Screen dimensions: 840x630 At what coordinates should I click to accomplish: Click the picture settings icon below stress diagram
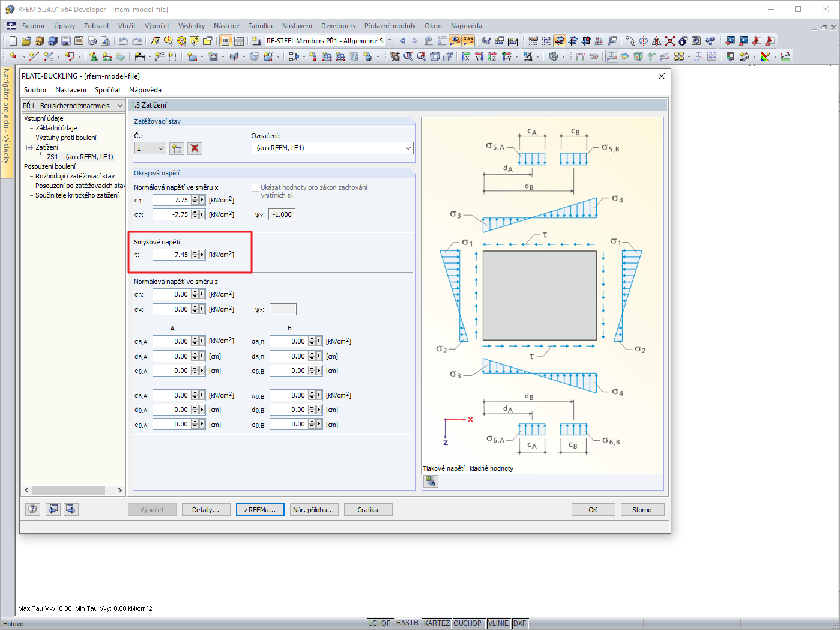431,481
